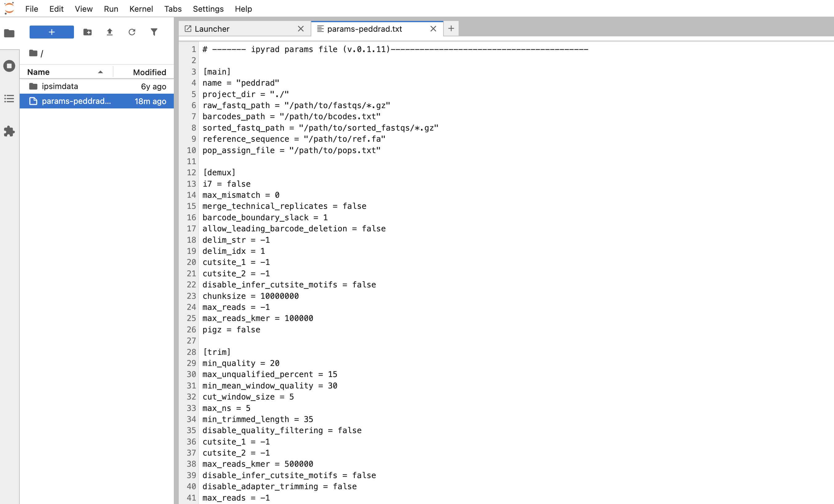The width and height of the screenshot is (834, 504).
Task: Add a new tab with plus button
Action: 451,29
